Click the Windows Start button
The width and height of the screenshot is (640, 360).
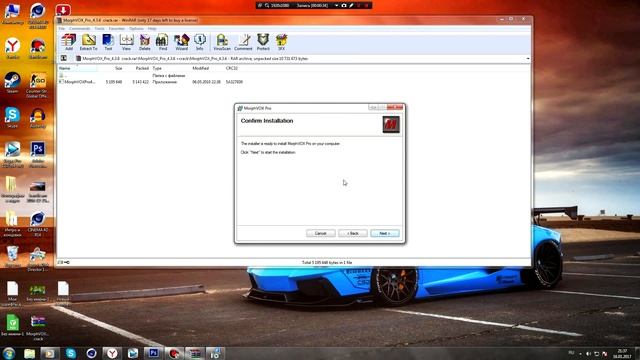[x=9, y=353]
